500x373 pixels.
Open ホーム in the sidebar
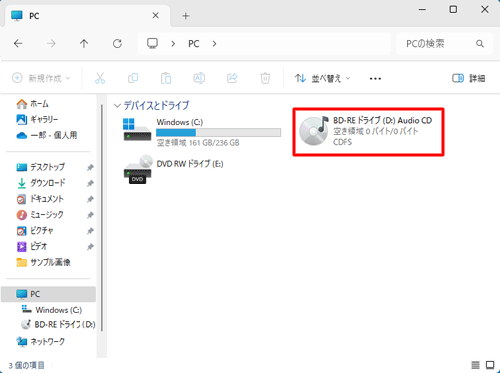point(32,104)
